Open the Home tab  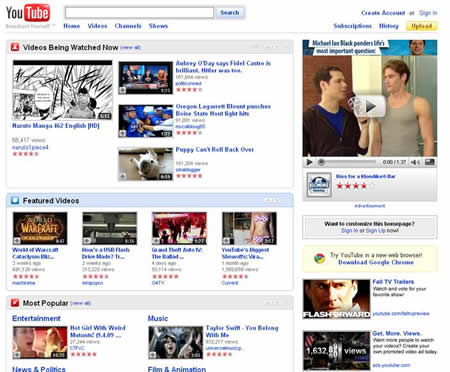(x=72, y=26)
